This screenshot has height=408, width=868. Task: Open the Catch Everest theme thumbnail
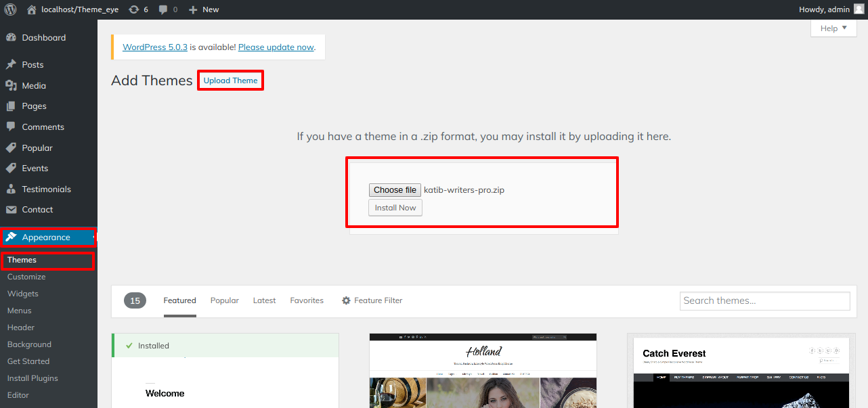point(741,370)
